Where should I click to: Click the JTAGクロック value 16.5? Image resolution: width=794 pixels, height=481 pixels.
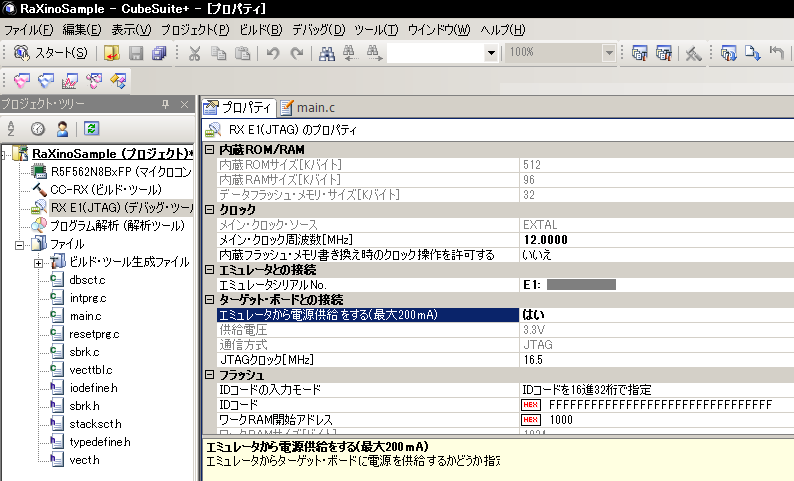pyautogui.click(x=657, y=359)
